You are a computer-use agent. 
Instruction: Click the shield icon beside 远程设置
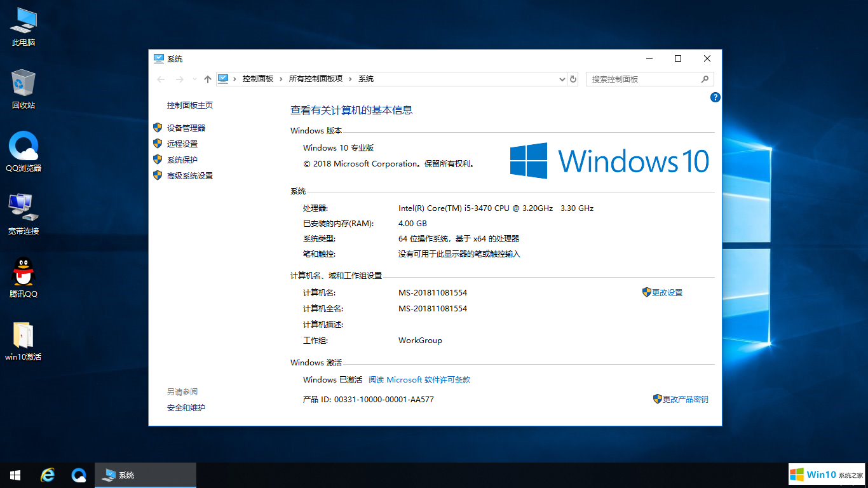coord(158,143)
